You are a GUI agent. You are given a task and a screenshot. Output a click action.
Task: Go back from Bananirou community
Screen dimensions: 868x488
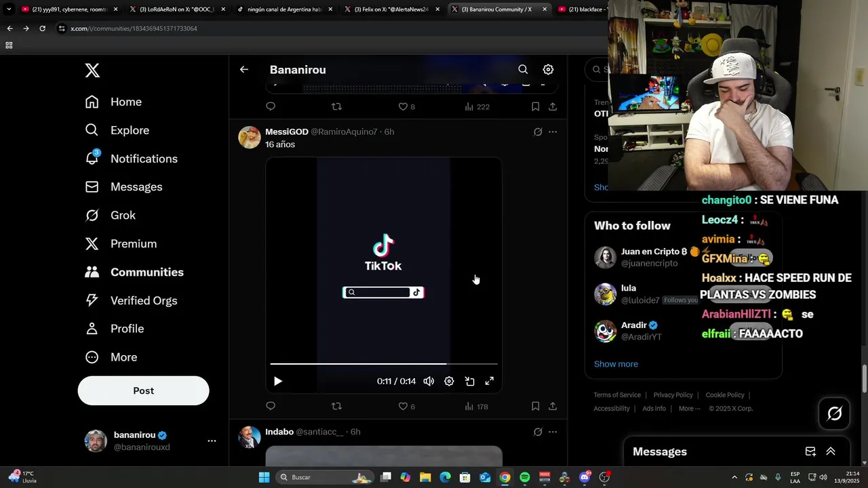[244, 69]
